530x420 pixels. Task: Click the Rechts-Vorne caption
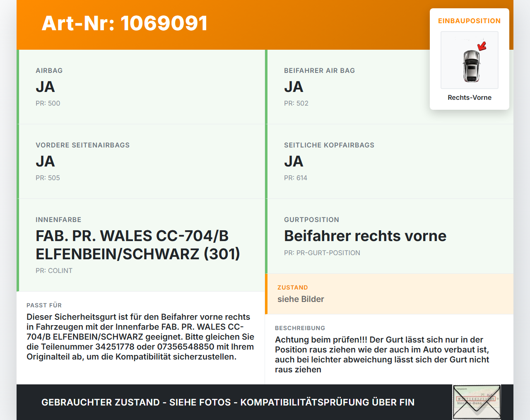click(x=470, y=97)
